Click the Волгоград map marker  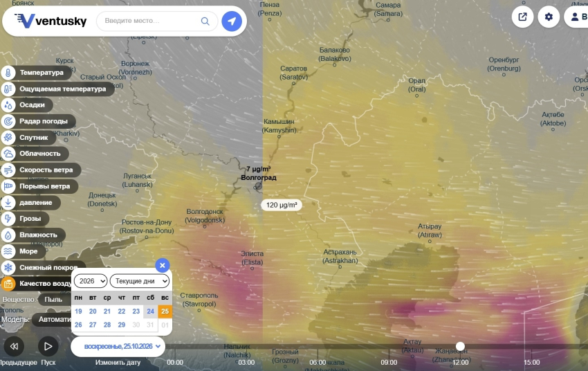(258, 186)
